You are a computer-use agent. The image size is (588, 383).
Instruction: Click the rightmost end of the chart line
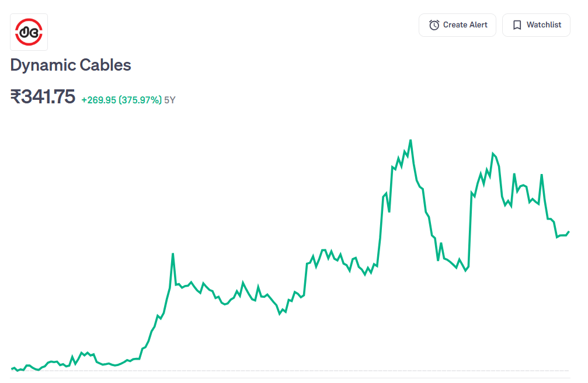(x=569, y=232)
